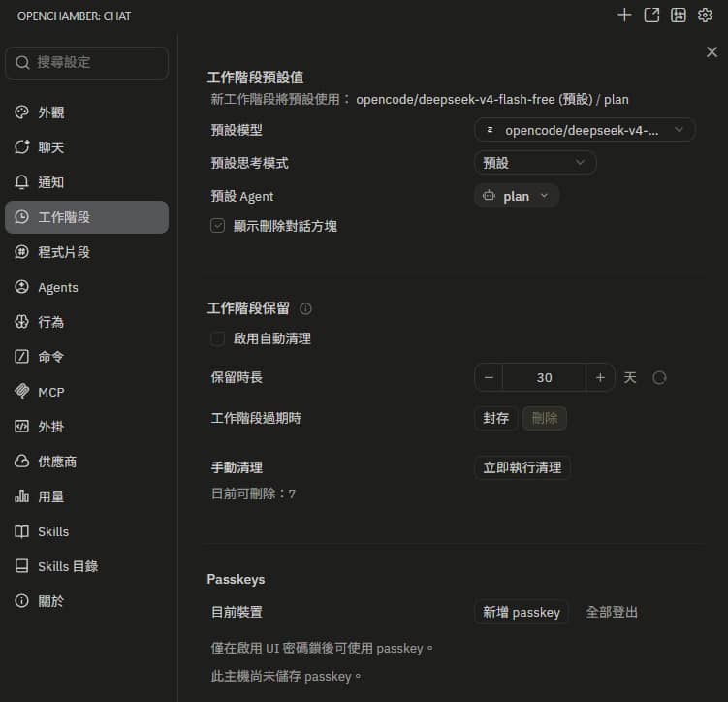Viewport: 728px width, 702px height.
Task: Click the 工作階段 clock icon
Action: (x=21, y=217)
